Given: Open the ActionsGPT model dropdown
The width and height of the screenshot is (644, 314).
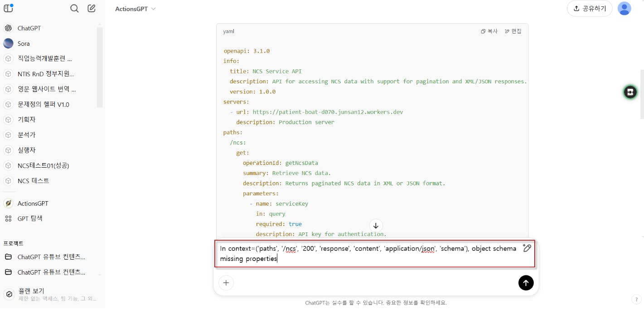Looking at the screenshot, I should tap(135, 9).
